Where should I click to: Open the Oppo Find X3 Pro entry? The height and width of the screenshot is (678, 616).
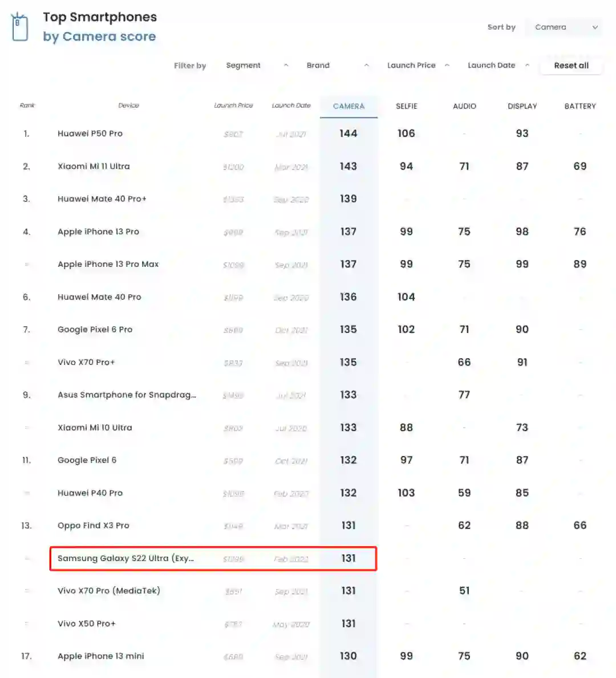click(x=94, y=525)
